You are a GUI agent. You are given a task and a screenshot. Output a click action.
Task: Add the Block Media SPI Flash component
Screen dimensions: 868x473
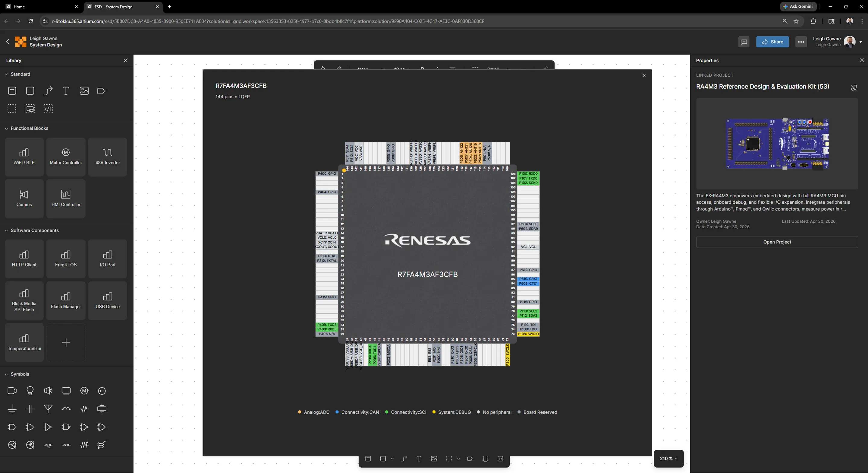(24, 300)
